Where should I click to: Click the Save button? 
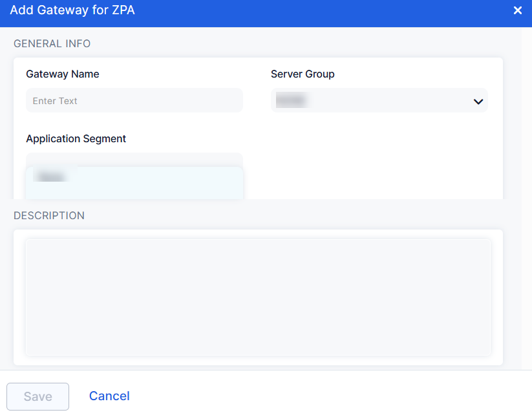point(37,396)
